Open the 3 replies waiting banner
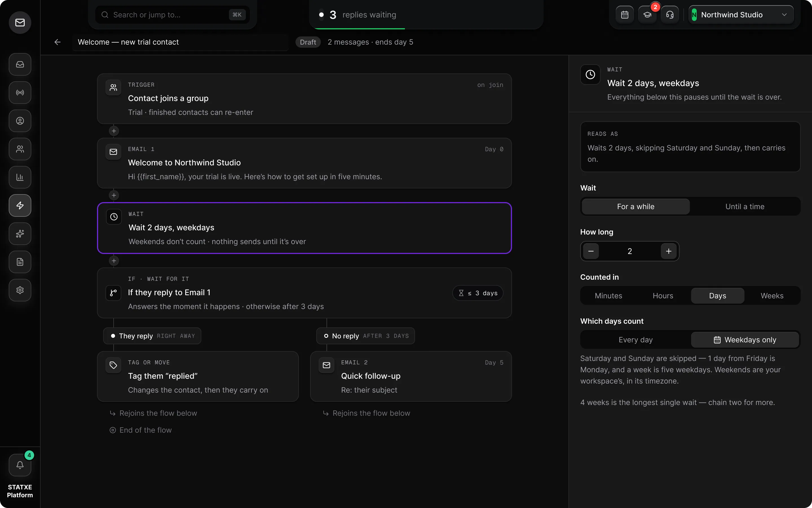The height and width of the screenshot is (508, 812). [x=426, y=15]
